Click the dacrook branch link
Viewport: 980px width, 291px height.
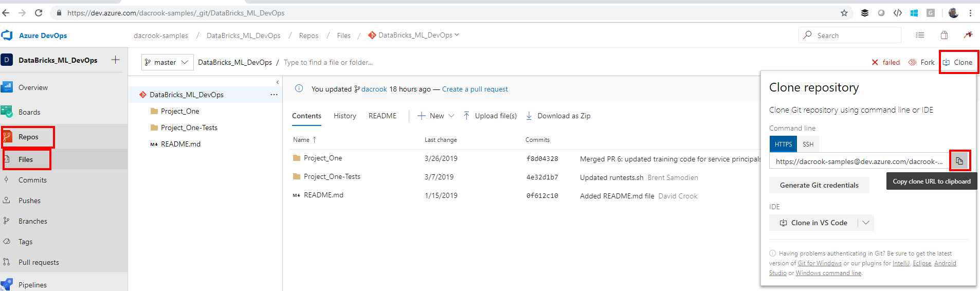374,89
